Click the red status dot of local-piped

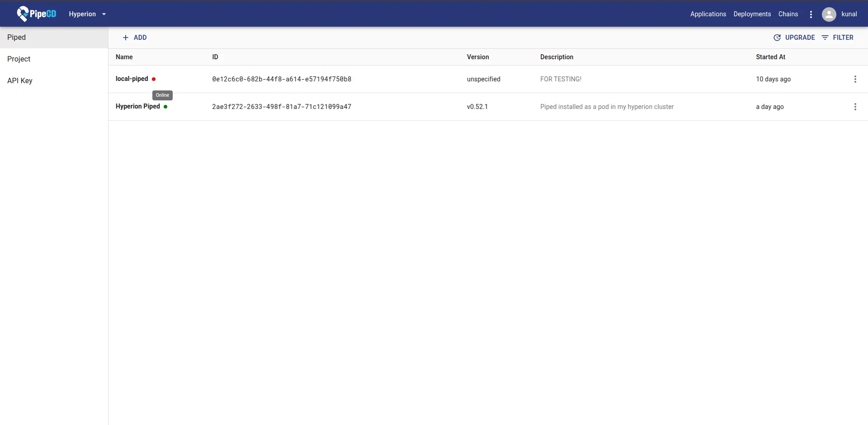(x=154, y=79)
